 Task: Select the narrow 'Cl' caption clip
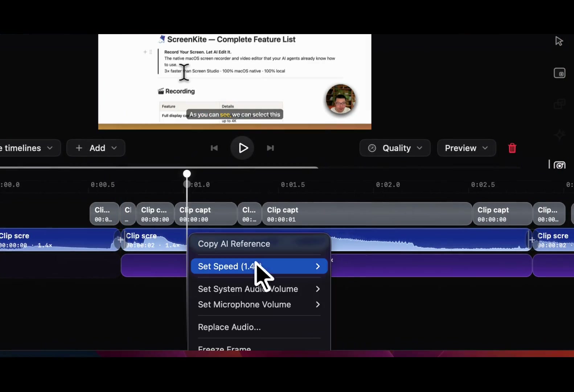[x=128, y=214]
